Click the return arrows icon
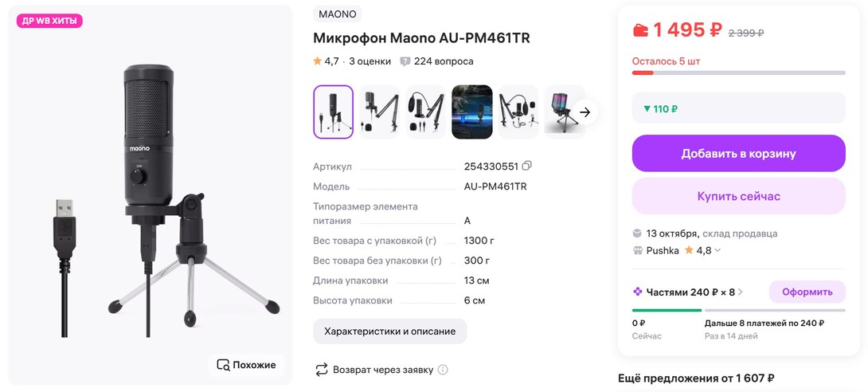The width and height of the screenshot is (868, 392). 322,370
